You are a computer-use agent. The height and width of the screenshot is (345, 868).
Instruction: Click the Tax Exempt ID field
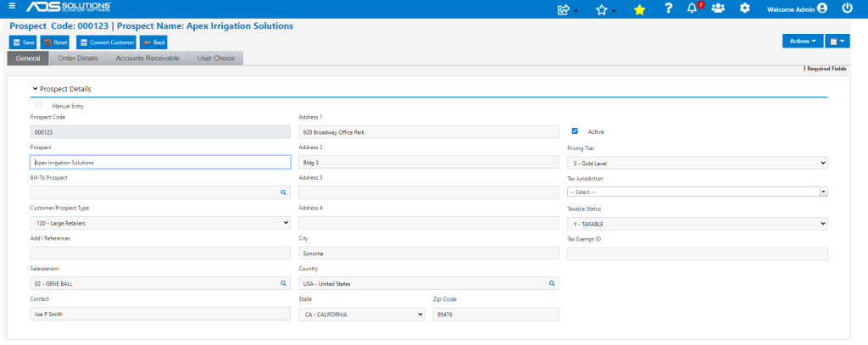(x=698, y=253)
